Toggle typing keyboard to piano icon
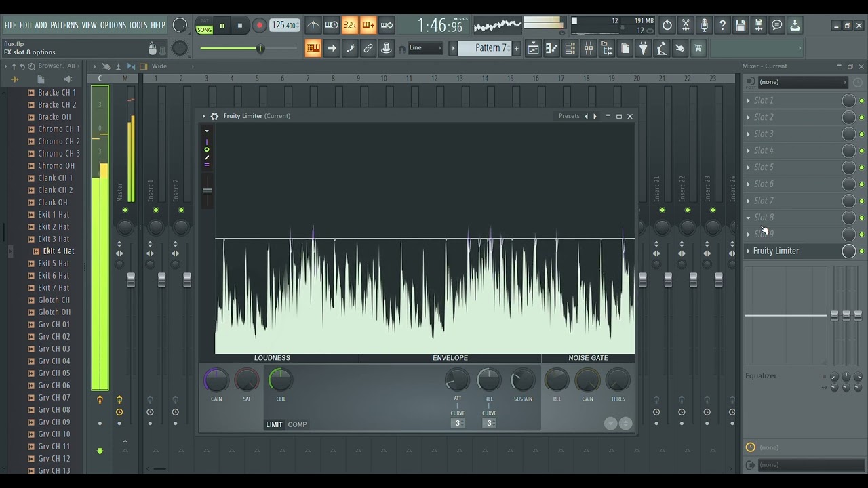Screen dimensions: 868x488 coord(313,48)
